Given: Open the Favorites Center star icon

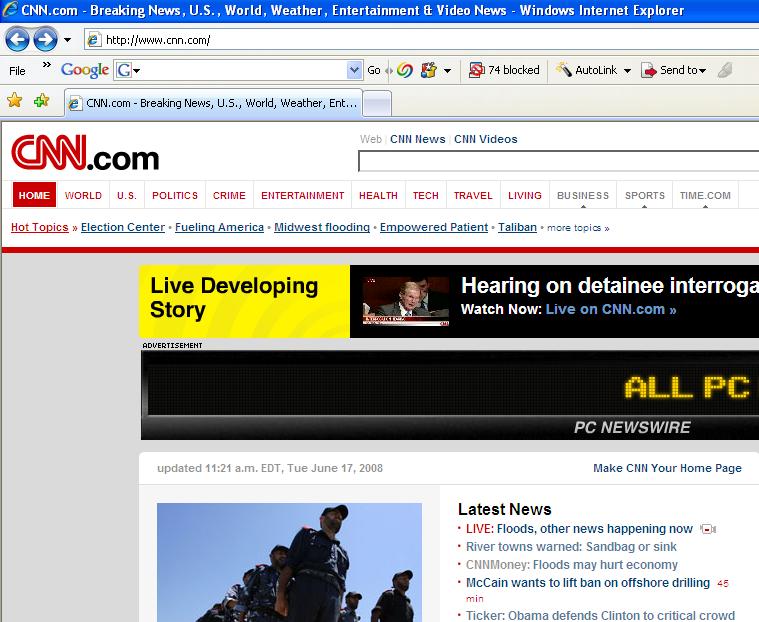Looking at the screenshot, I should click(x=15, y=101).
